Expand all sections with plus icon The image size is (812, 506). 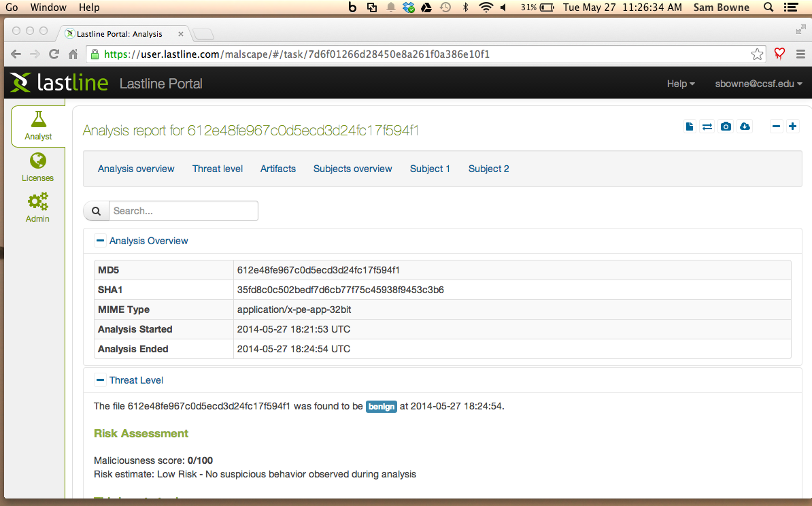coord(792,126)
